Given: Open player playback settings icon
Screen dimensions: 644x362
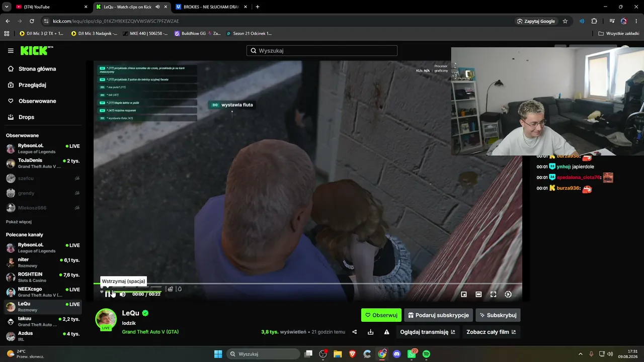Looking at the screenshot, I should click(508, 294).
